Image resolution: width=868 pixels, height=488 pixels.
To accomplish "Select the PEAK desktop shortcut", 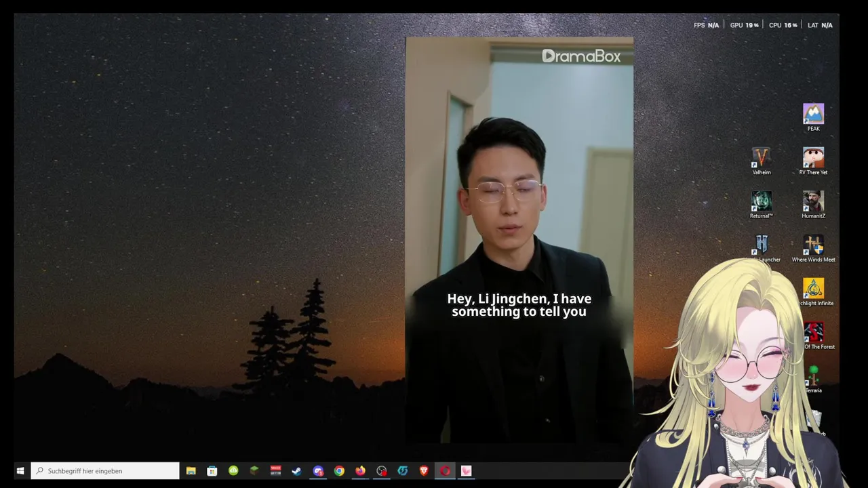I will [x=813, y=117].
